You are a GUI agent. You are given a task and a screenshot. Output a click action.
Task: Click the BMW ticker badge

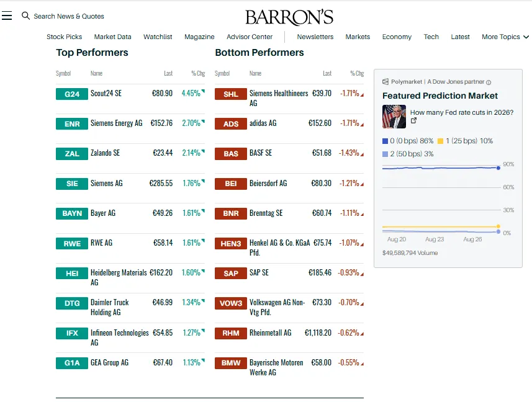231,363
